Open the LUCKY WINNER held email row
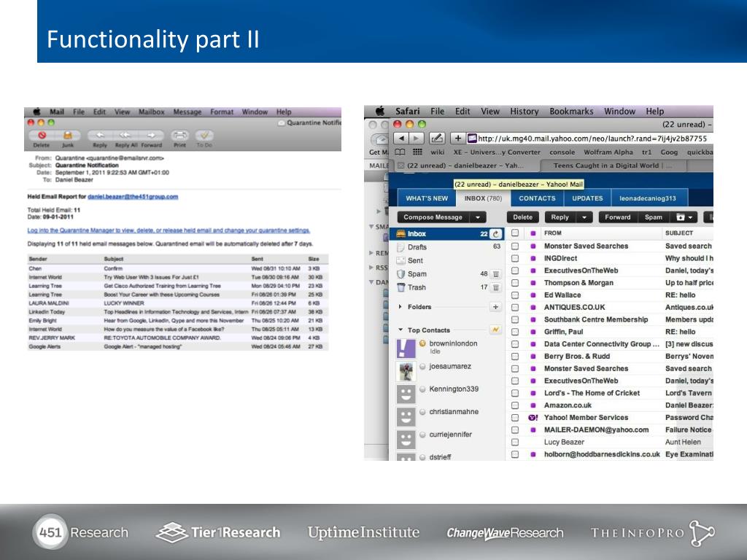The width and height of the screenshot is (747, 560). [x=178, y=303]
